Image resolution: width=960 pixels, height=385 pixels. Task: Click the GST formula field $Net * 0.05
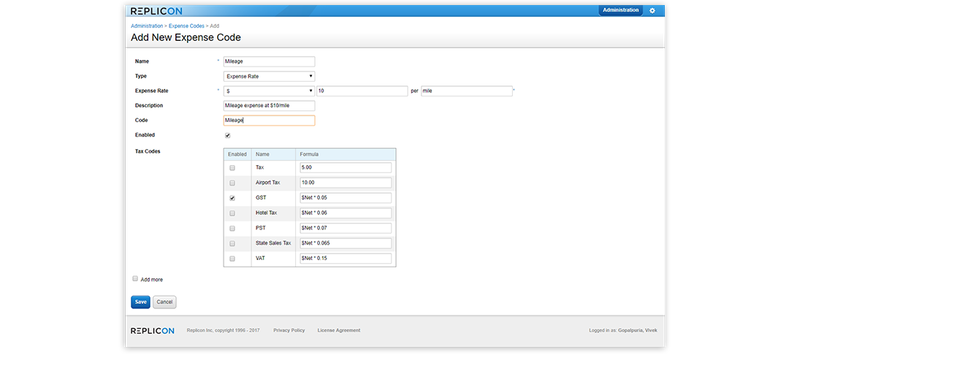tap(345, 198)
